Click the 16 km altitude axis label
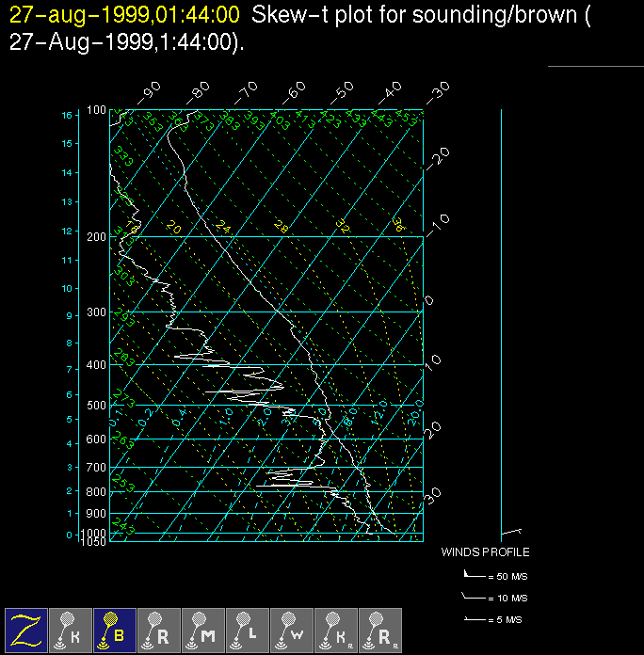644x655 pixels. pos(67,115)
